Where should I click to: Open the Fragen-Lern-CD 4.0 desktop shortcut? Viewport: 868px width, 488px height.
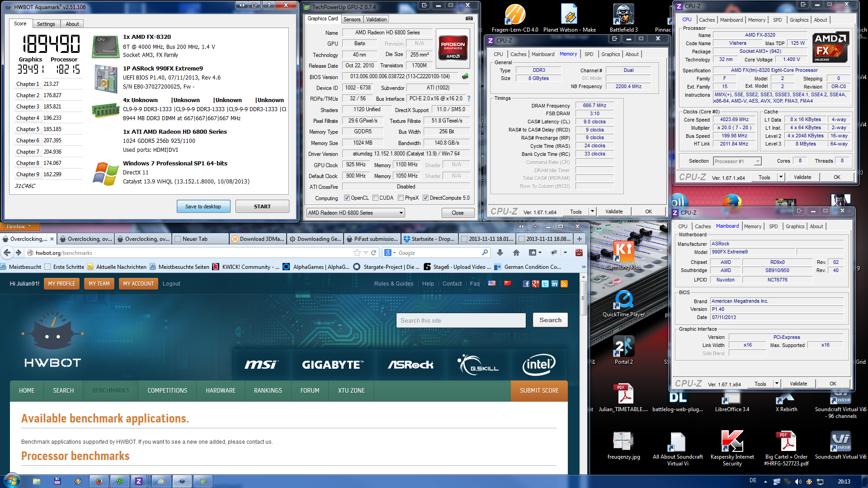coord(515,18)
